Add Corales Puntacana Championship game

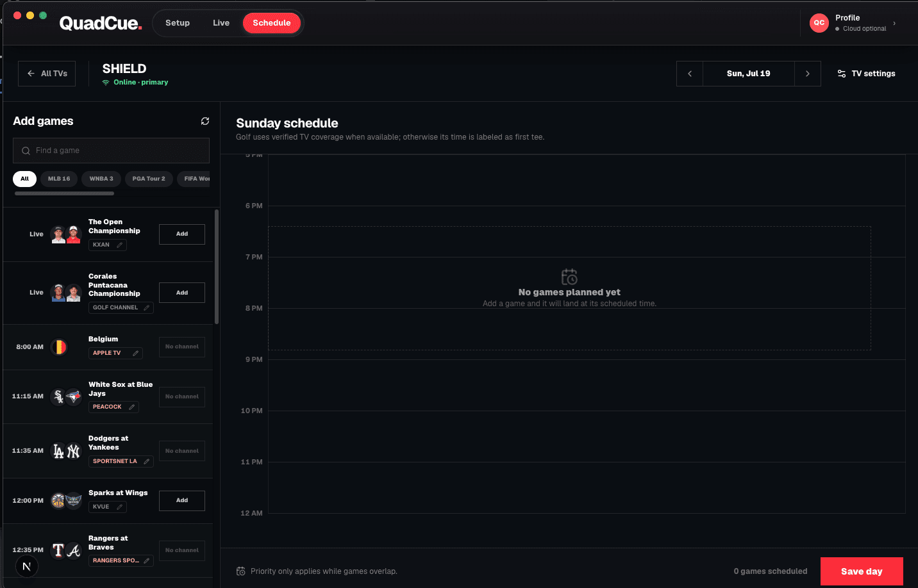(x=182, y=293)
